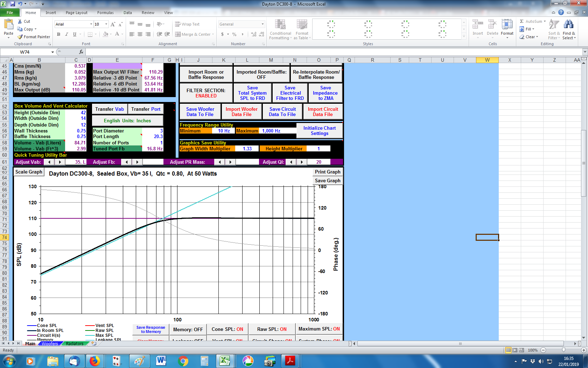Viewport: 588px width, 368px height.
Task: Click the Paste icon in Clipboard group
Action: [x=8, y=25]
